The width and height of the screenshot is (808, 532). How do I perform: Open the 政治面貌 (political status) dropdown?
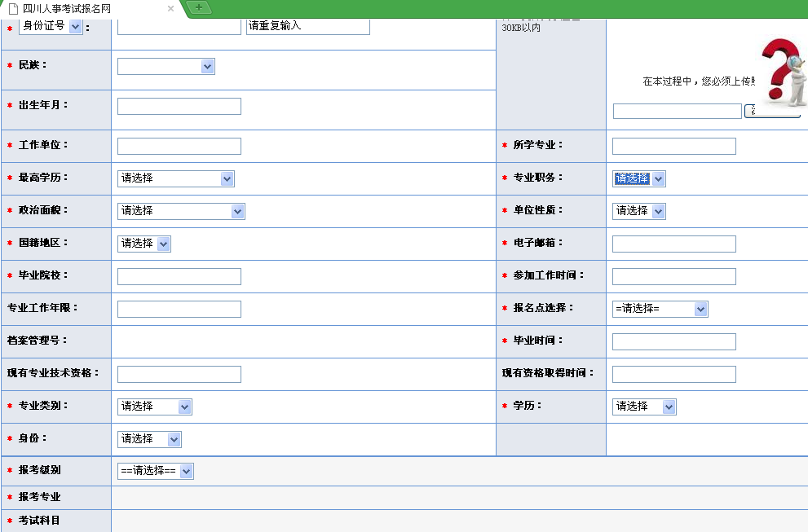(x=181, y=211)
